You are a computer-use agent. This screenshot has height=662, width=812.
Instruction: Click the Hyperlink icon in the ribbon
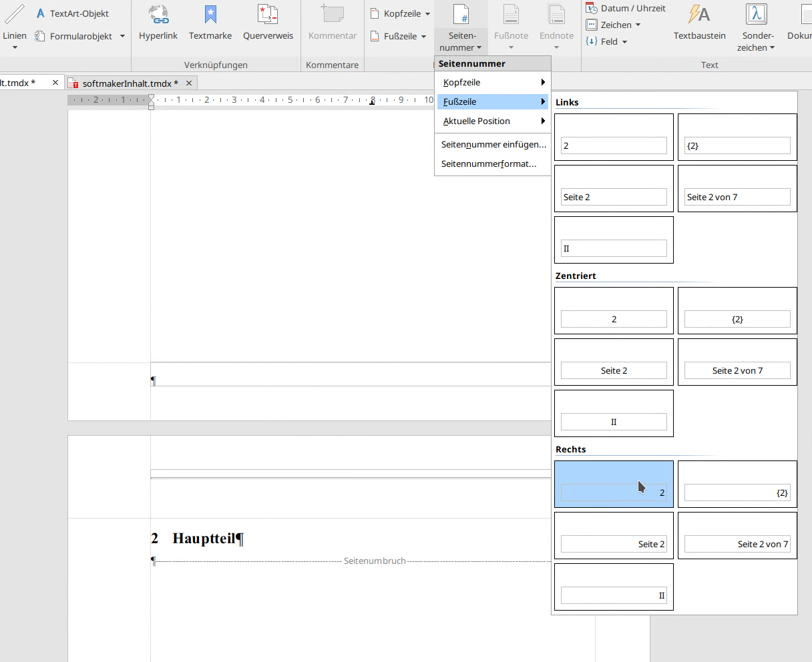(x=158, y=15)
